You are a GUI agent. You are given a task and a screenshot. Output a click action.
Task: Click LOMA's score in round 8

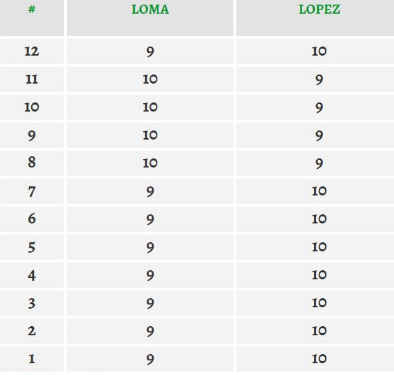[x=150, y=163]
